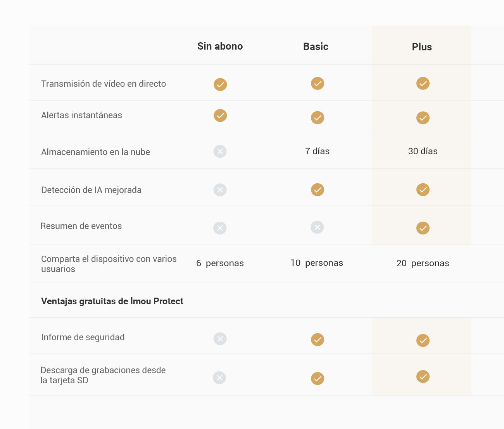Click the 7 días value under Basic
This screenshot has width=504, height=429.
coord(317,151)
